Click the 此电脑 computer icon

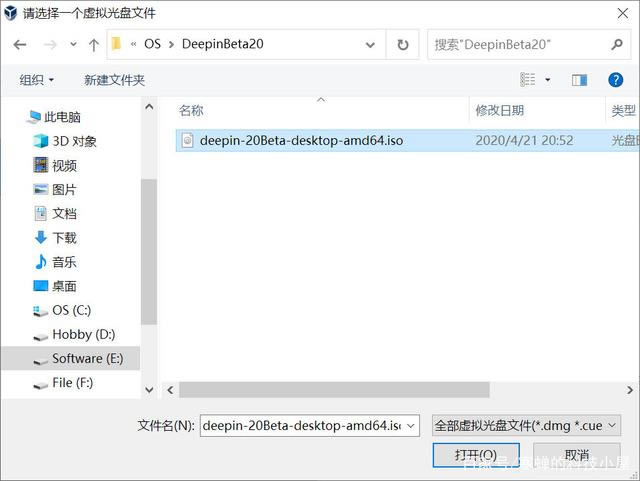(x=33, y=117)
